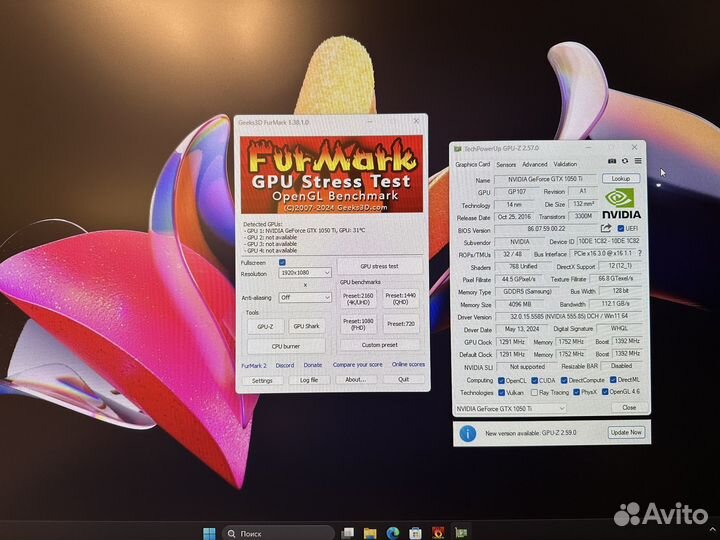This screenshot has height=540, width=720.
Task: Open the CPU burner tool
Action: [x=286, y=346]
